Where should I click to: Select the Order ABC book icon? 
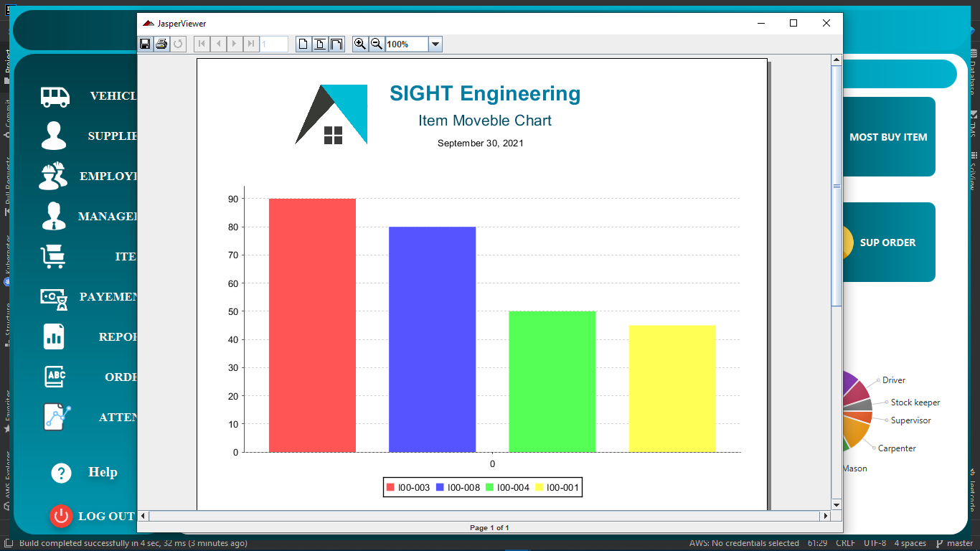click(x=55, y=377)
